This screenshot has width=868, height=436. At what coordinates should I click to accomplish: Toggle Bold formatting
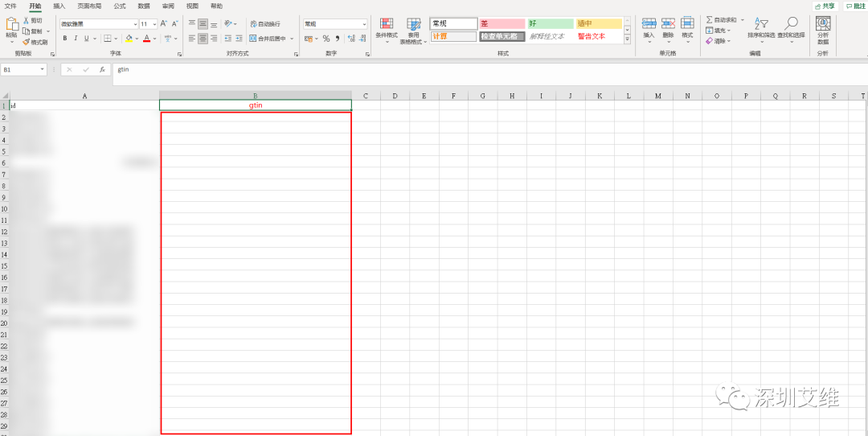(65, 39)
